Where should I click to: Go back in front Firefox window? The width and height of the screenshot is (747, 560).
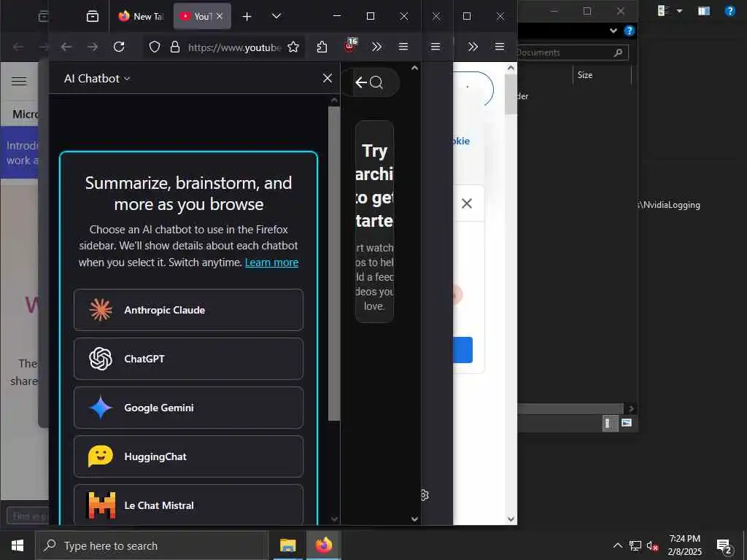[66, 47]
